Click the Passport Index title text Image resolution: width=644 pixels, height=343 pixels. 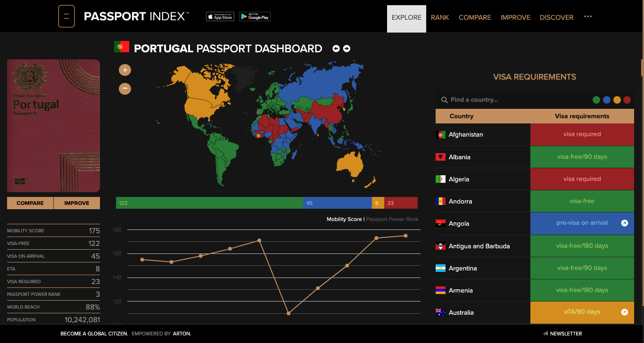click(136, 16)
